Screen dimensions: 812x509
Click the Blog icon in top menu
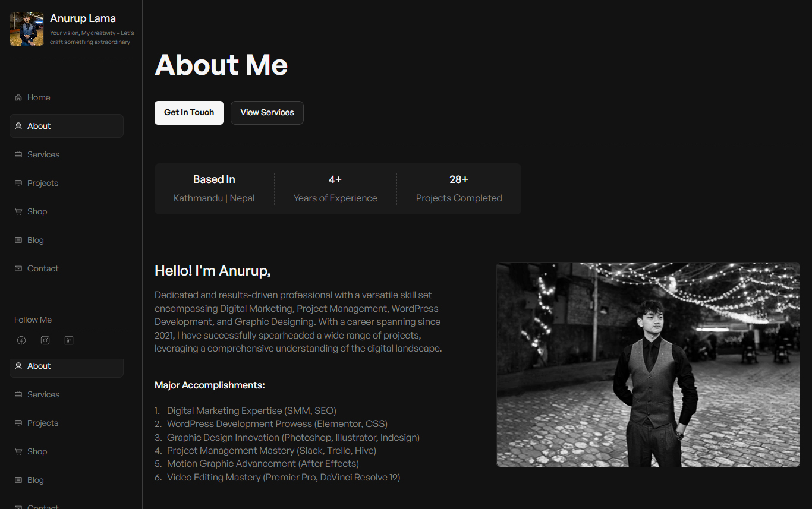pos(18,240)
